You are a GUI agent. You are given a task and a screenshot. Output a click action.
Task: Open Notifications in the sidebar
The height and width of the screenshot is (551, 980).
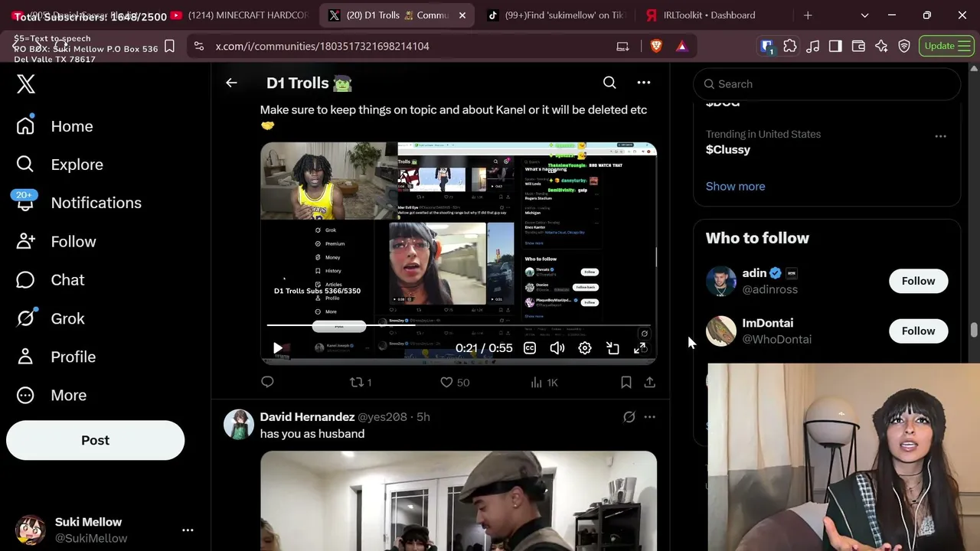[79, 203]
